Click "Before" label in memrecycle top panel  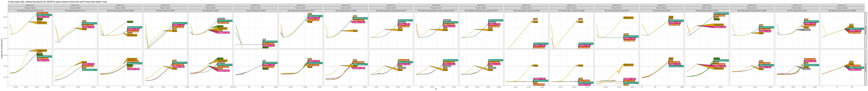click(130, 22)
